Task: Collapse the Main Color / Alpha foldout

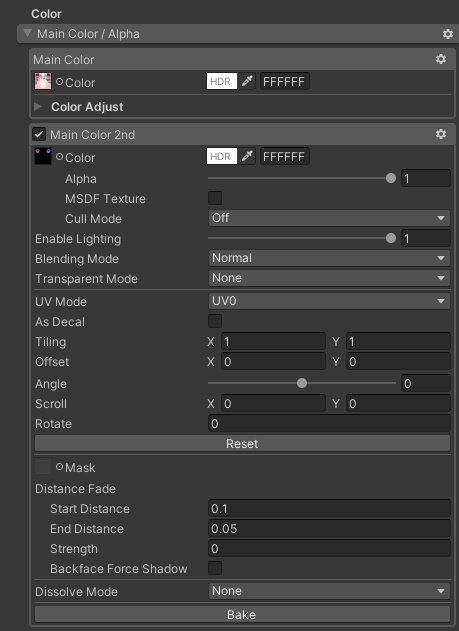Action: tap(27, 33)
